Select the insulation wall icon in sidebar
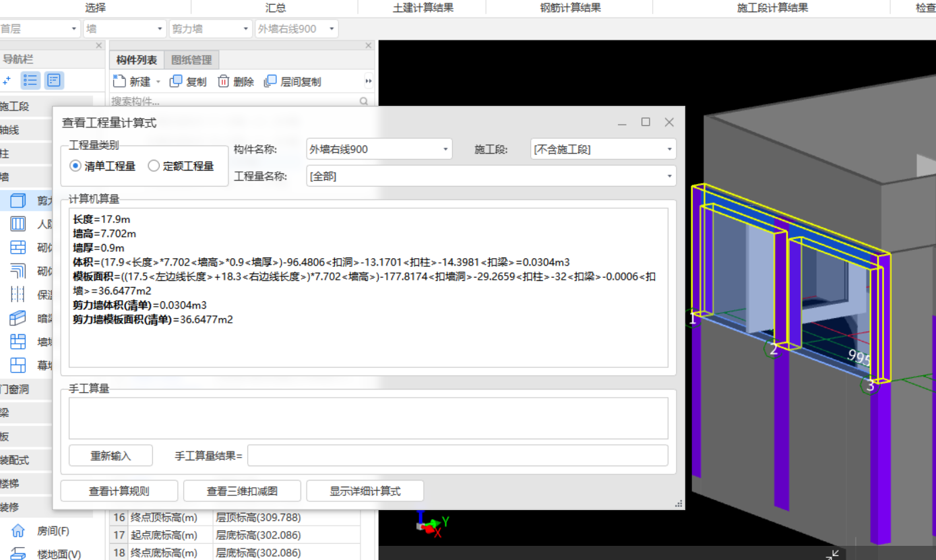Image resolution: width=936 pixels, height=560 pixels. pyautogui.click(x=18, y=294)
